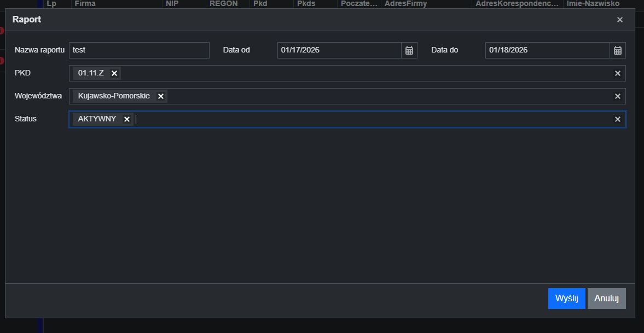Image resolution: width=644 pixels, height=333 pixels.
Task: Sort by the Firma column header
Action: (x=85, y=3)
